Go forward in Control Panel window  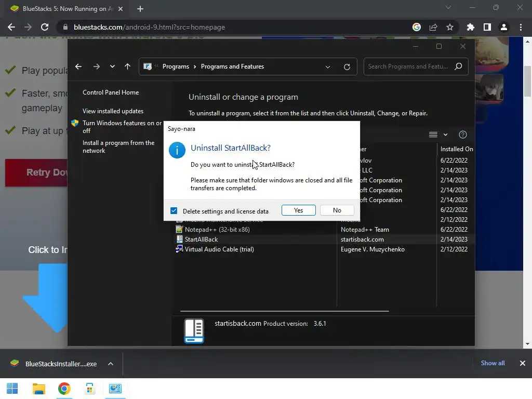[96, 66]
